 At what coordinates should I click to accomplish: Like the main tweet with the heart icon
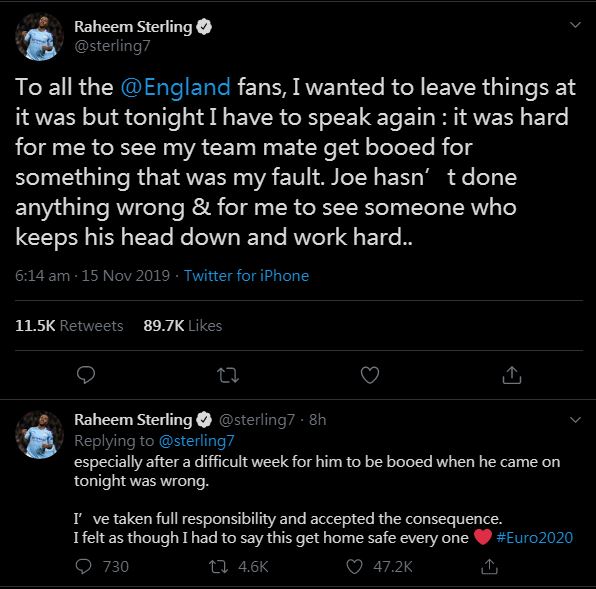[370, 375]
